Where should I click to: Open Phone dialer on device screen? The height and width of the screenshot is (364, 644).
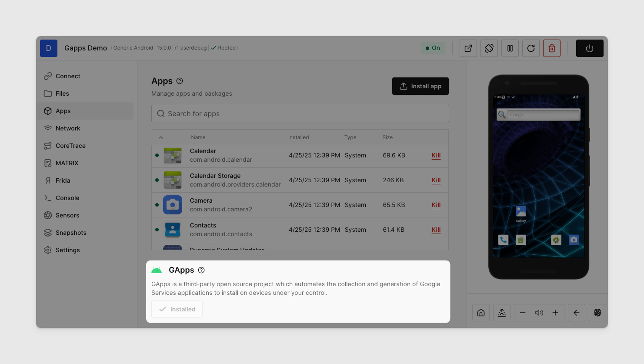[504, 240]
